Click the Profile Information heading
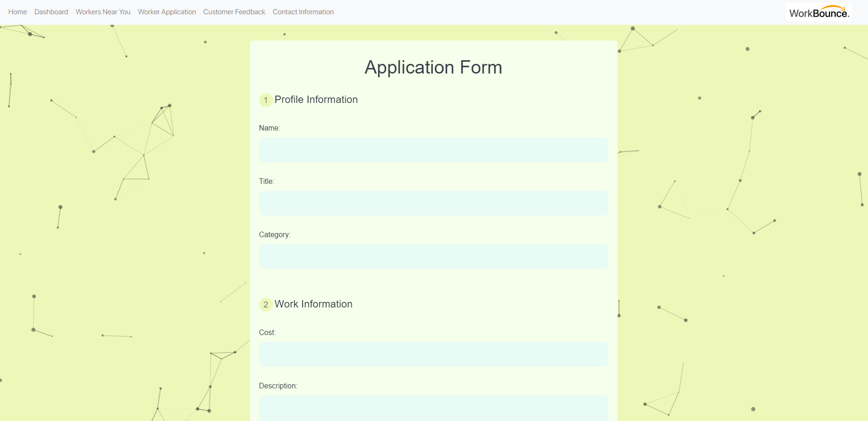The height and width of the screenshot is (421, 868). pos(316,100)
